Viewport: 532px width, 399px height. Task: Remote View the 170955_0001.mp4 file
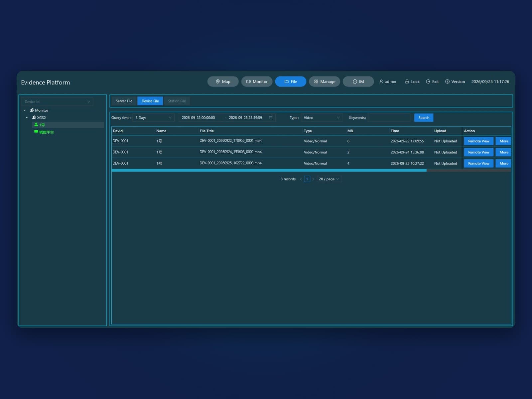click(x=478, y=141)
